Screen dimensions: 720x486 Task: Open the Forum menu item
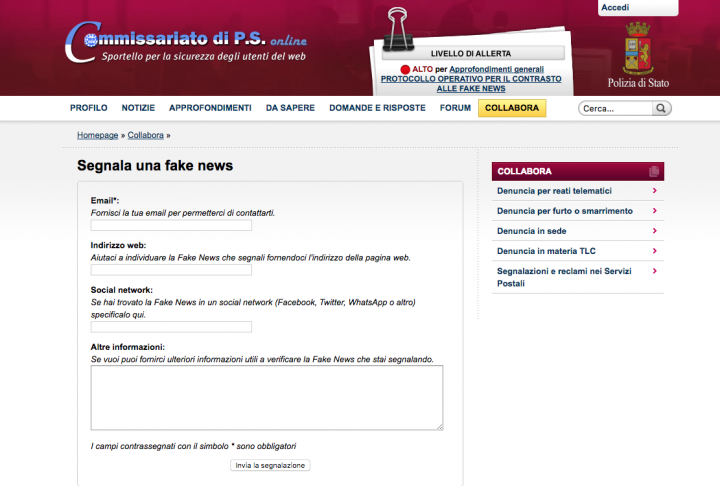(x=455, y=108)
